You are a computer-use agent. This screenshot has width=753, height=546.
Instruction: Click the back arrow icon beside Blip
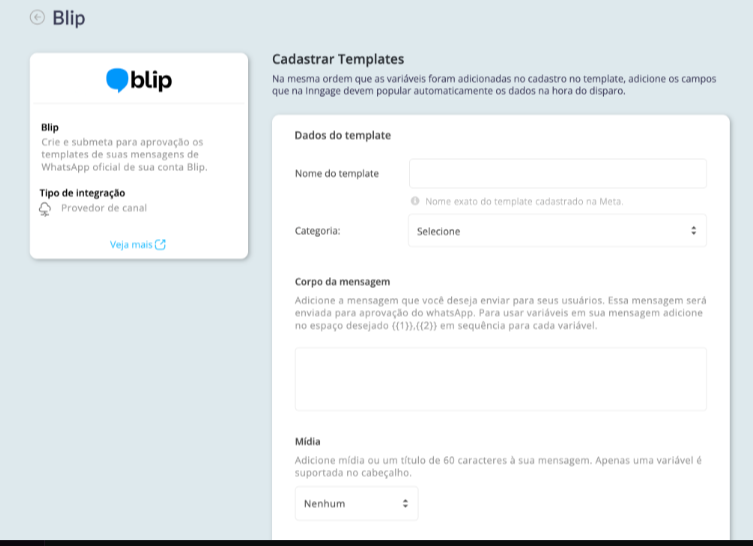tap(37, 17)
